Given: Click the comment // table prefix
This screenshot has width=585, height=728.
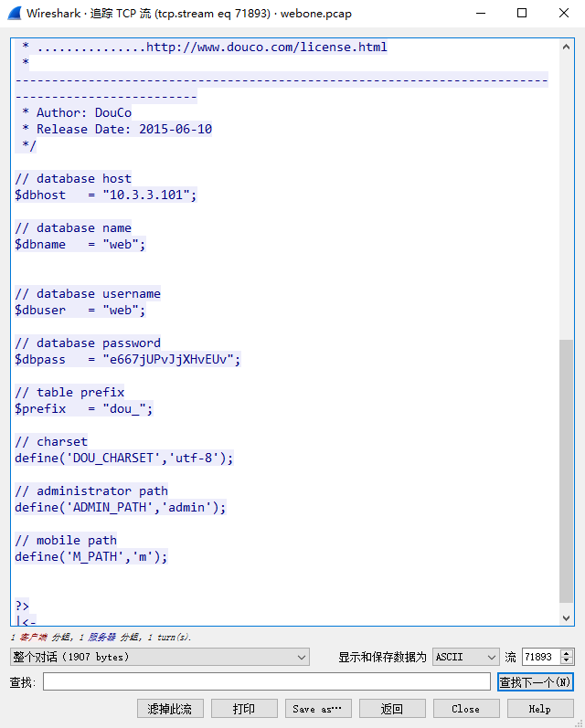Looking at the screenshot, I should point(69,393).
